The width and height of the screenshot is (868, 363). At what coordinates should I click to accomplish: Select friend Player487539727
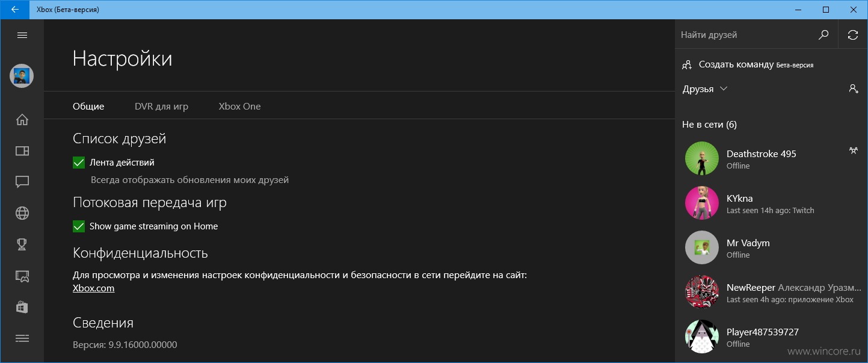(771, 337)
